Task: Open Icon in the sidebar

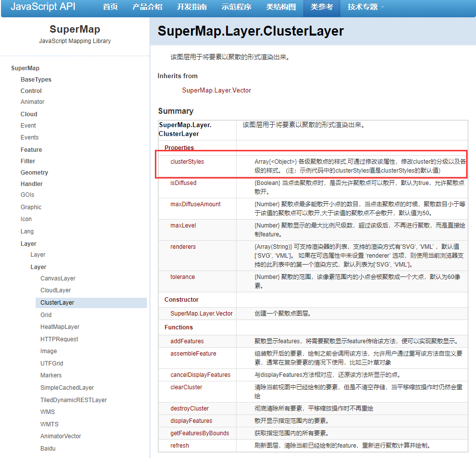Action: [26, 219]
